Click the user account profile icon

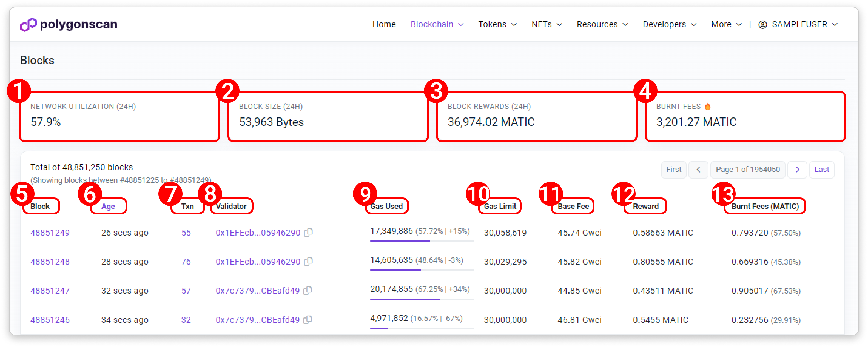762,25
